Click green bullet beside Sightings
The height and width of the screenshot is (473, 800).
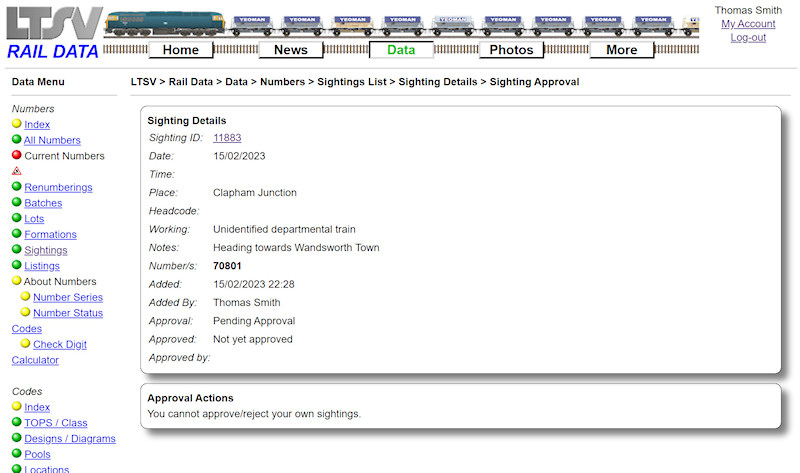[x=17, y=250]
